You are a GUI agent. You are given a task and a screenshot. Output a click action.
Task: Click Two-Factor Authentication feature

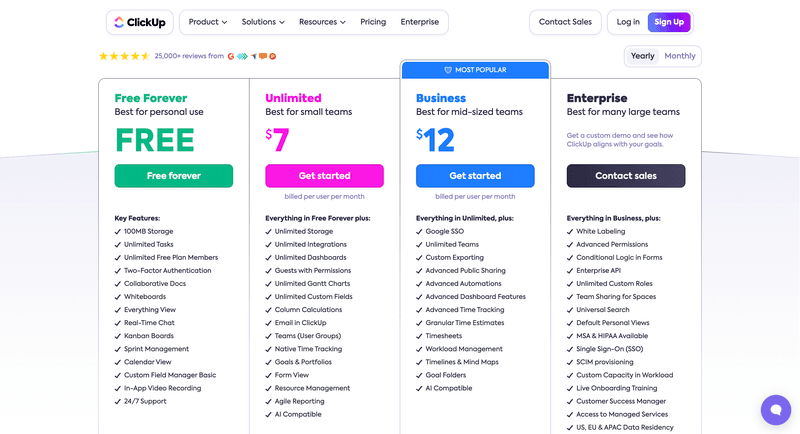[167, 271]
